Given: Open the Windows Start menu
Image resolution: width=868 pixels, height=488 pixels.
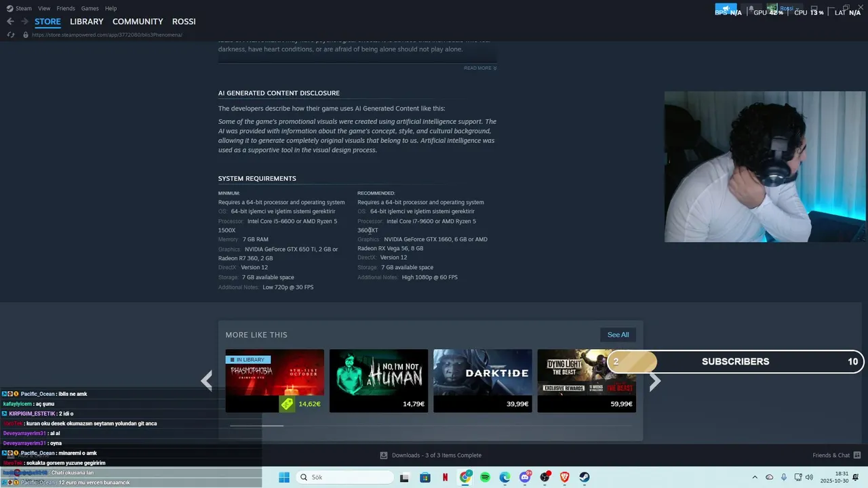Looking at the screenshot, I should pos(284,477).
